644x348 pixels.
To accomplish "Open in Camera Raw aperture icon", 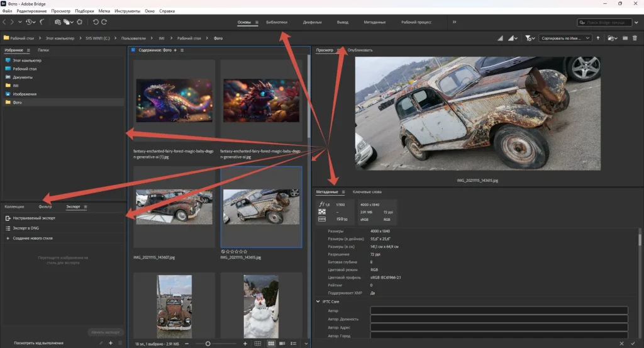I will tap(80, 22).
